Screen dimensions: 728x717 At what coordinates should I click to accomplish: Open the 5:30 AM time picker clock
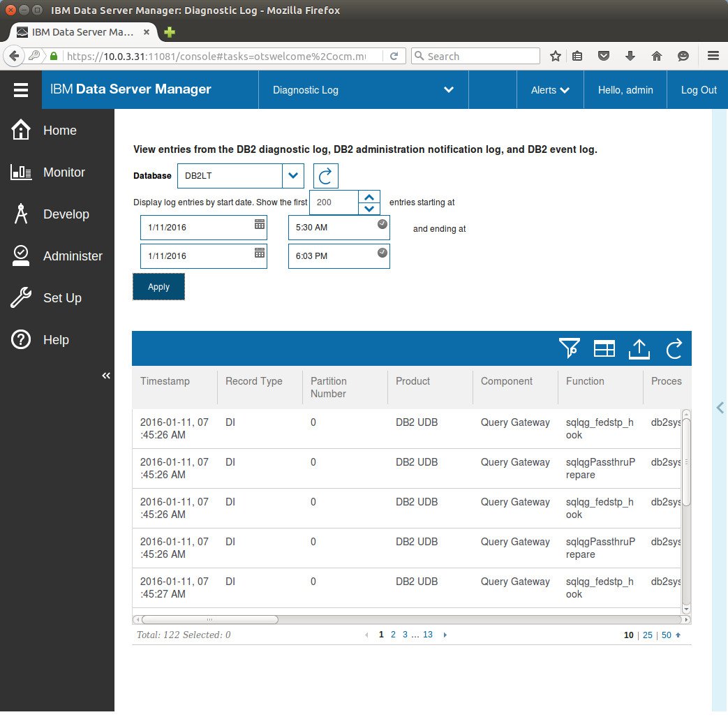coord(382,224)
